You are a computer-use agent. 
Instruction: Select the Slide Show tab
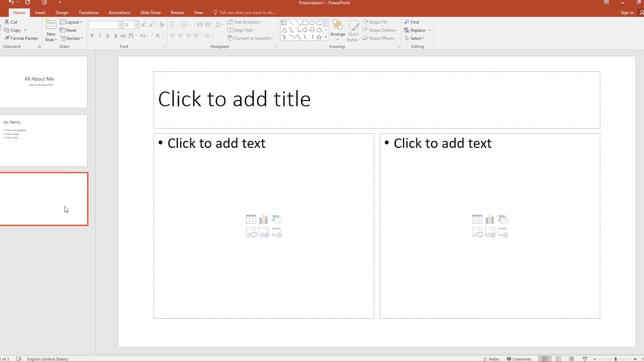[150, 13]
